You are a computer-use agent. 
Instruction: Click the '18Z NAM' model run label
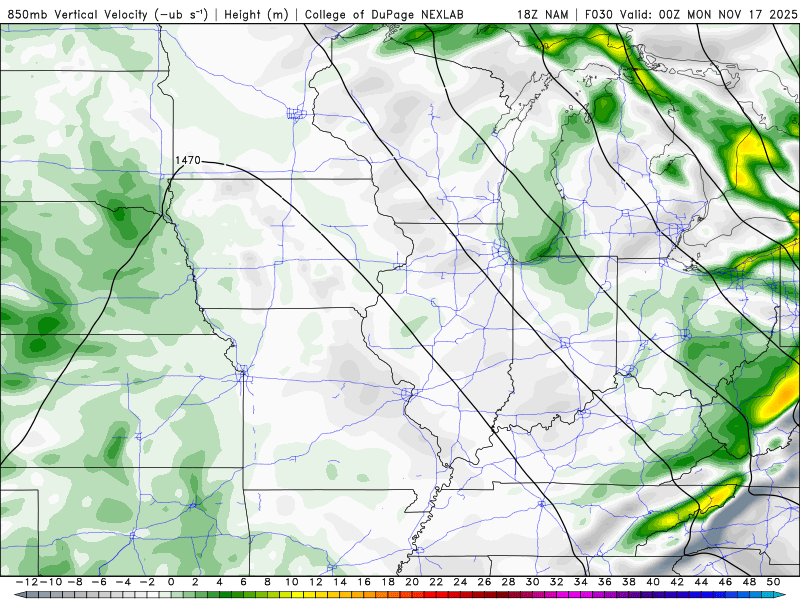pos(543,14)
